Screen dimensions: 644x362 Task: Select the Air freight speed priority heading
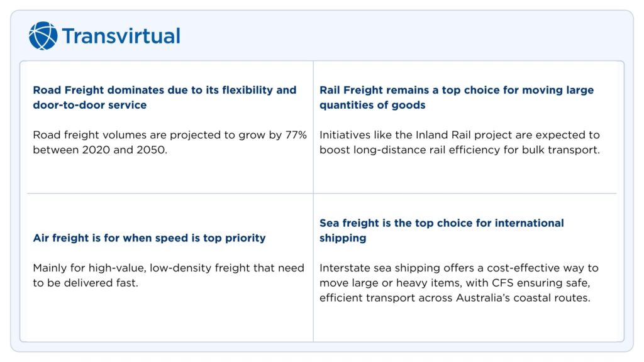coord(149,238)
